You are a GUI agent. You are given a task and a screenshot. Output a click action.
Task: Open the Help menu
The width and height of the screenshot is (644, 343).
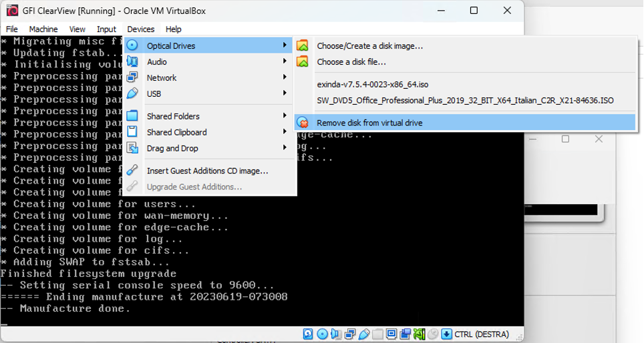pyautogui.click(x=173, y=29)
